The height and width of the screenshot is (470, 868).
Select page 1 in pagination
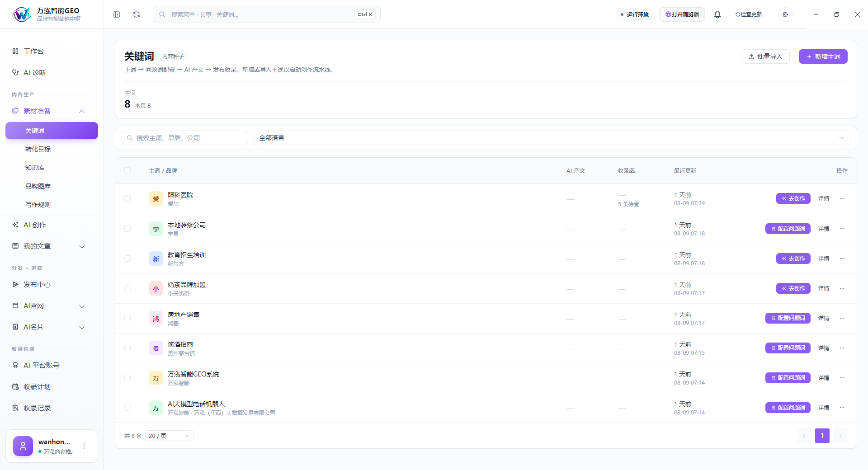(822, 436)
